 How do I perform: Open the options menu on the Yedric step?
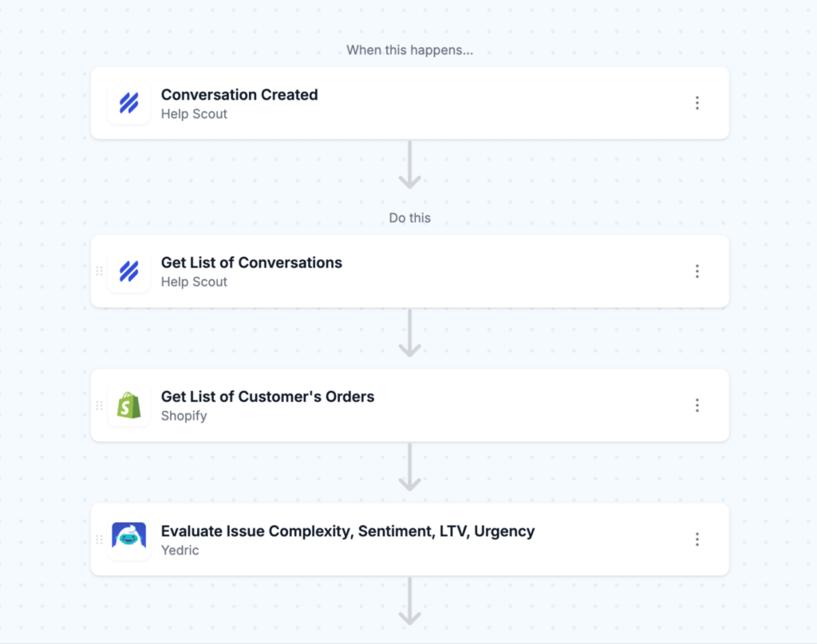click(697, 539)
